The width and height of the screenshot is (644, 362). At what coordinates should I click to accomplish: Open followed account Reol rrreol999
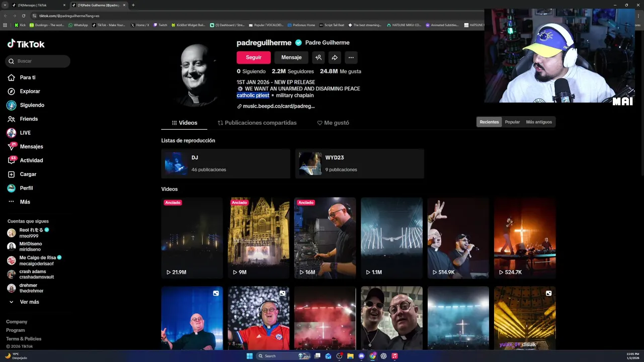coord(28,233)
